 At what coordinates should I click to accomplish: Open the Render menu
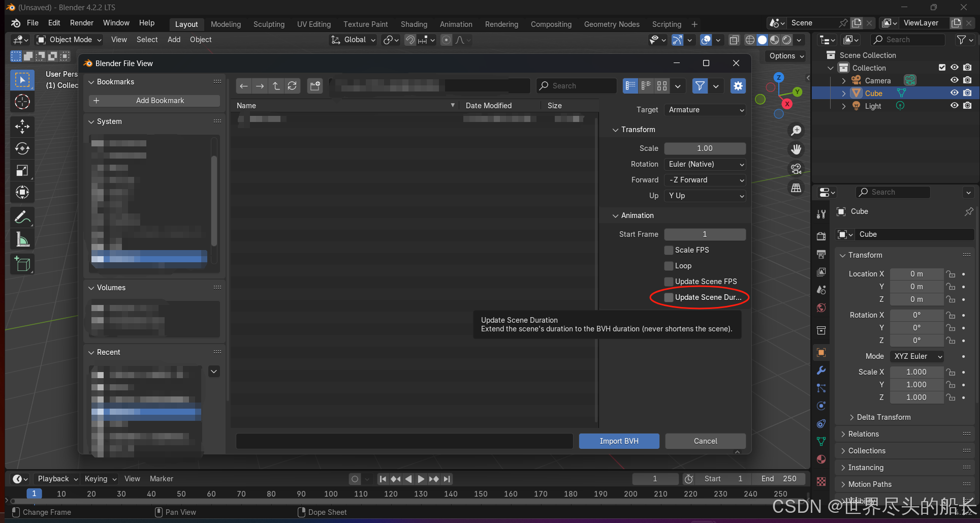[82, 23]
